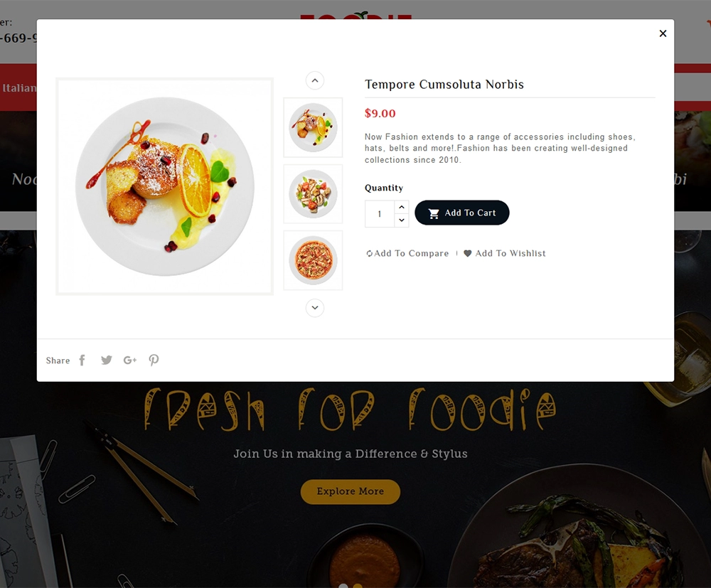Click Add To Compare link
Image resolution: width=711 pixels, height=588 pixels.
407,253
